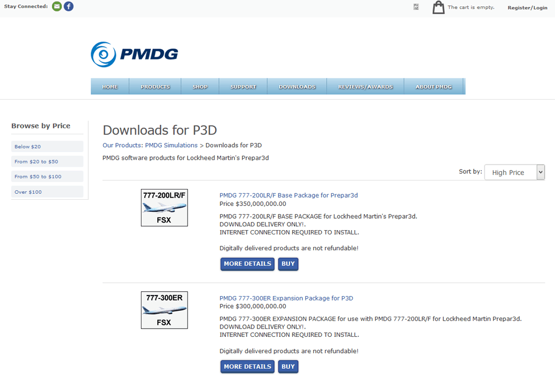Viewport: 555px width, 392px height.
Task: Open the email newsletter icon
Action: (x=56, y=6)
